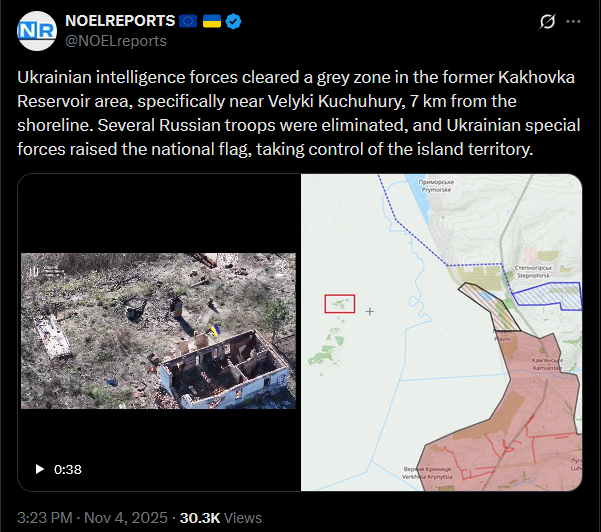The height and width of the screenshot is (532, 601).
Task: Play the 0:38 video
Action: [x=39, y=469]
